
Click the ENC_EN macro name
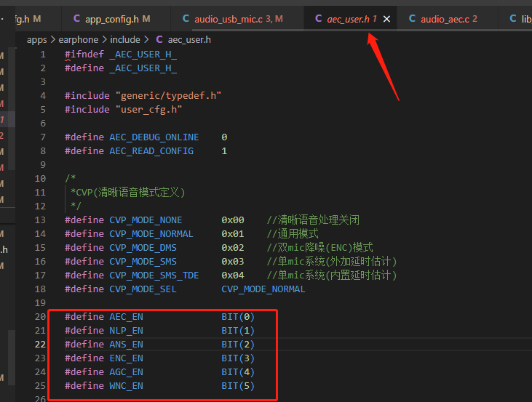pos(126,358)
